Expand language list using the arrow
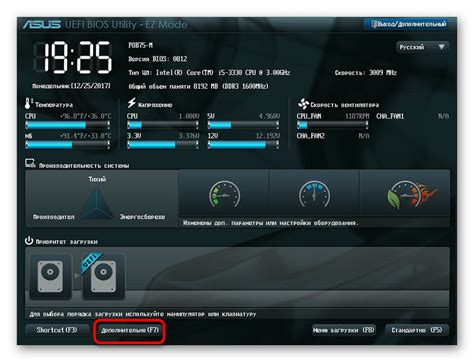The width and height of the screenshot is (474, 362). click(441, 47)
